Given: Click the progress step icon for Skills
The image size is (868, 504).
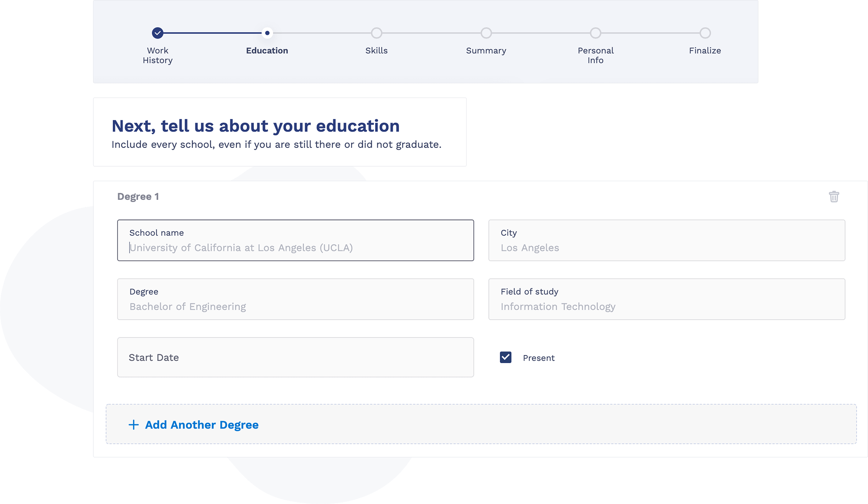Looking at the screenshot, I should pyautogui.click(x=376, y=33).
